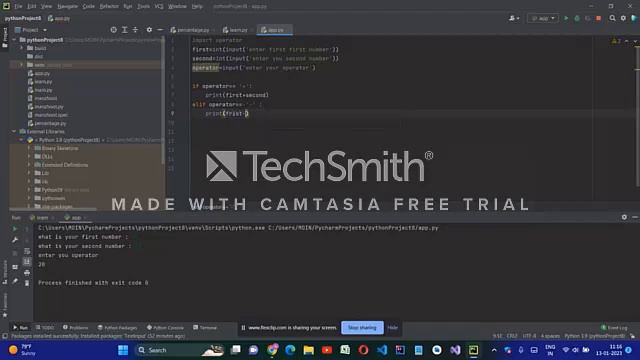Image resolution: width=640 pixels, height=360 pixels.
Task: Stop the running process red square
Action: click(x=598, y=18)
